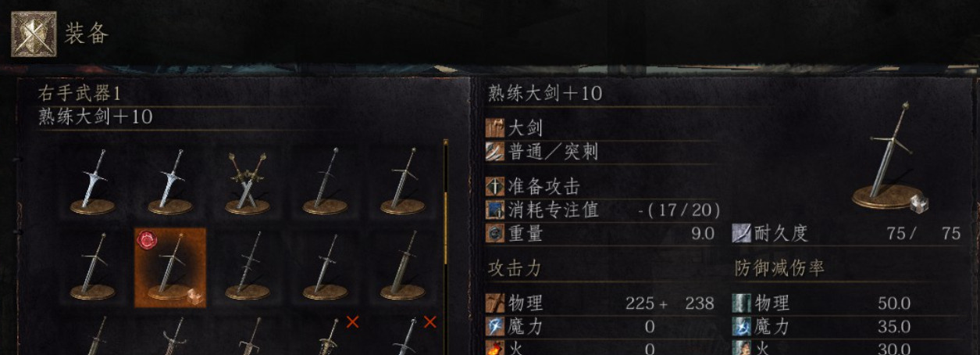Click the magic attack 魔力 icon
Viewport: 980px width, 355px height.
(494, 326)
